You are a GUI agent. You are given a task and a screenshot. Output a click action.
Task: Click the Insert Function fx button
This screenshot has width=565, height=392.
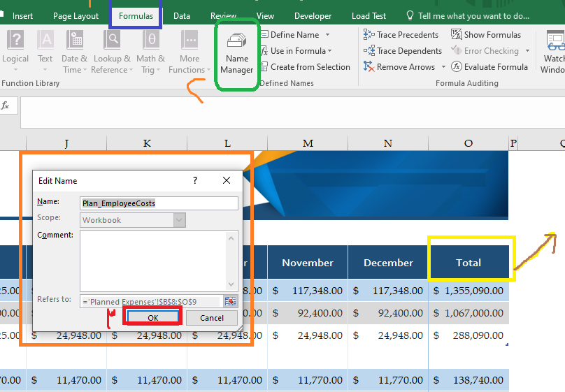point(6,106)
